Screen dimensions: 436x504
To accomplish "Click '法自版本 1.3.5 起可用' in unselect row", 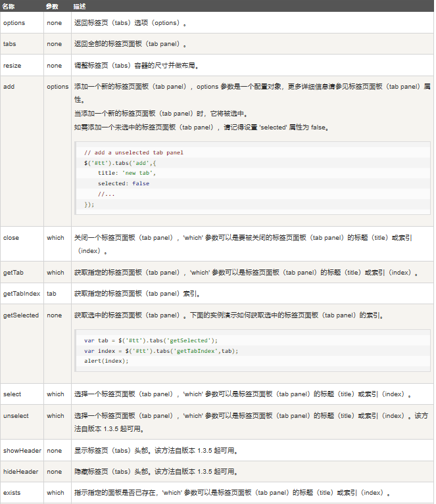I will pos(109,429).
